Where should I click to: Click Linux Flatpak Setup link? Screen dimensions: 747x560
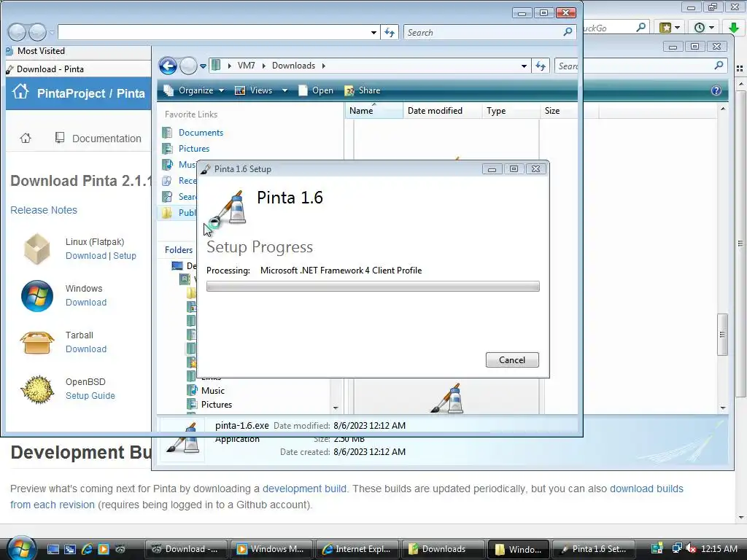point(125,256)
